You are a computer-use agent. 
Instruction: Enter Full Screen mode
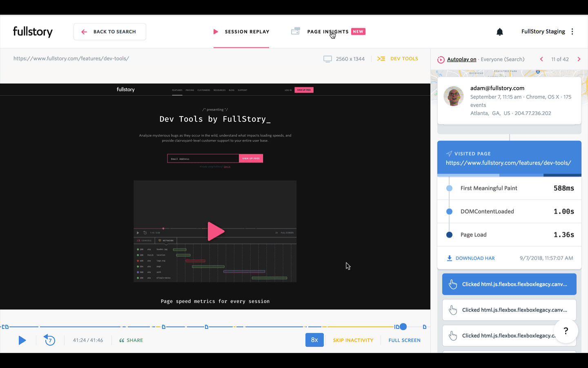(x=404, y=340)
